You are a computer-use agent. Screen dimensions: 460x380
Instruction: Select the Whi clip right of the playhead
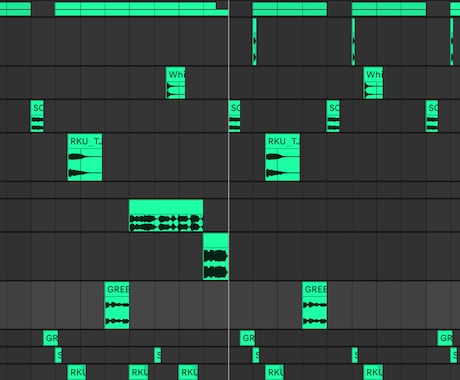click(373, 83)
